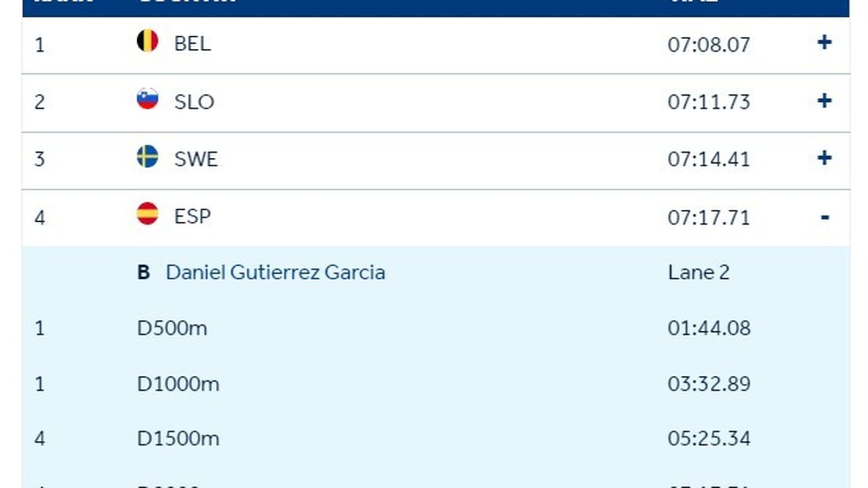Collapse the ESP result row

point(825,217)
